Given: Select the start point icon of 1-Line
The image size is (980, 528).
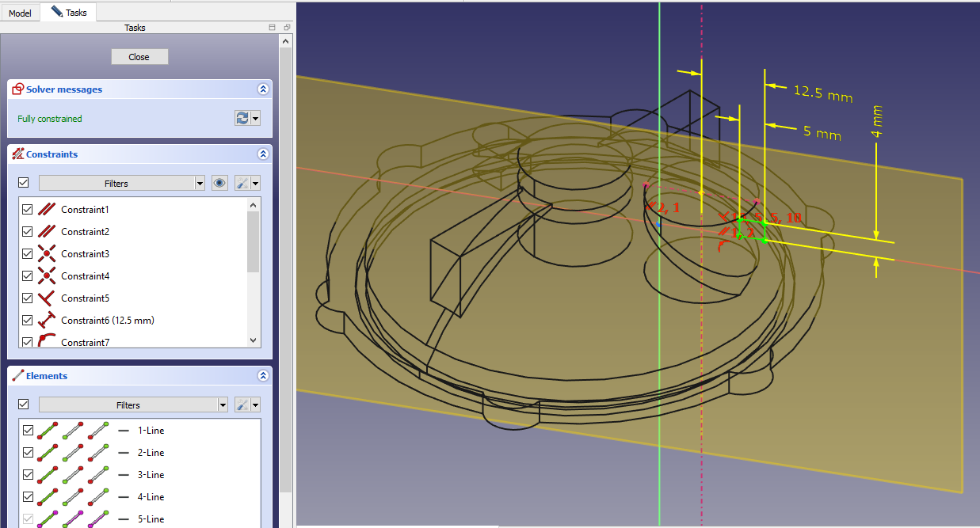Looking at the screenshot, I should 72,431.
